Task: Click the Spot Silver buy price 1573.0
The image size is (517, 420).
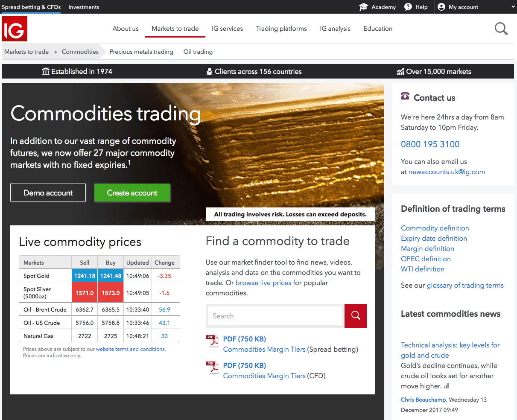Action: click(111, 293)
